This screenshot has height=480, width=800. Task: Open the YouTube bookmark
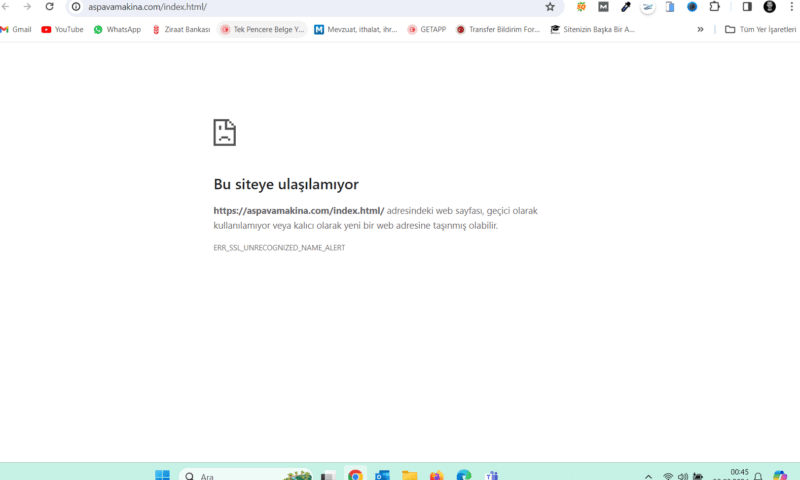click(62, 30)
